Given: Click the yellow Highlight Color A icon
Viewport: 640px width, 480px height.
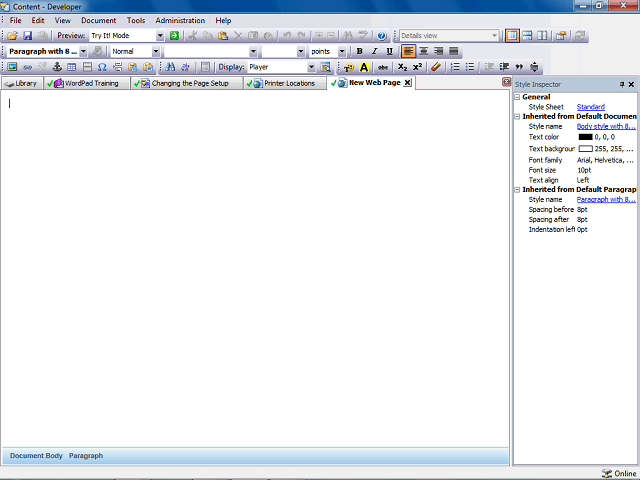Looking at the screenshot, I should [364, 67].
